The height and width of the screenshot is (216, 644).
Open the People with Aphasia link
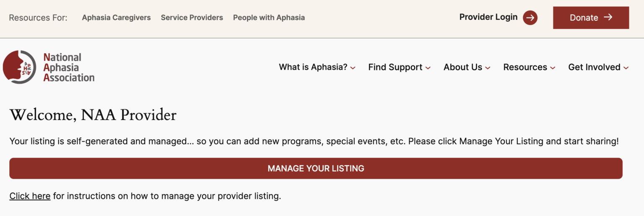[x=269, y=18]
